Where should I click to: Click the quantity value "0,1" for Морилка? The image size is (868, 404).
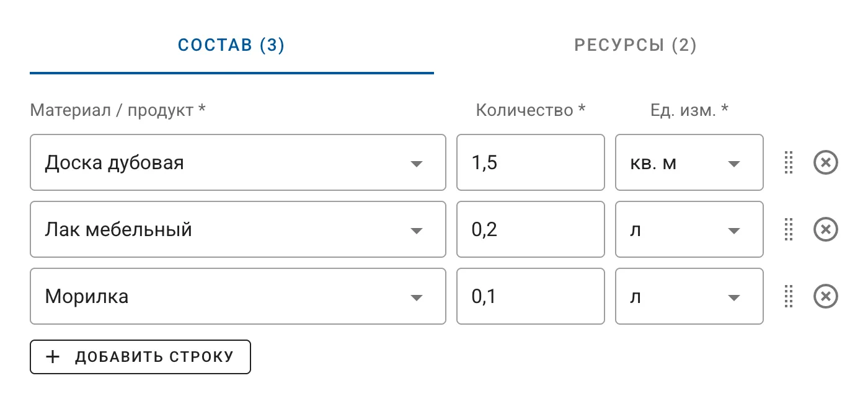tap(530, 296)
